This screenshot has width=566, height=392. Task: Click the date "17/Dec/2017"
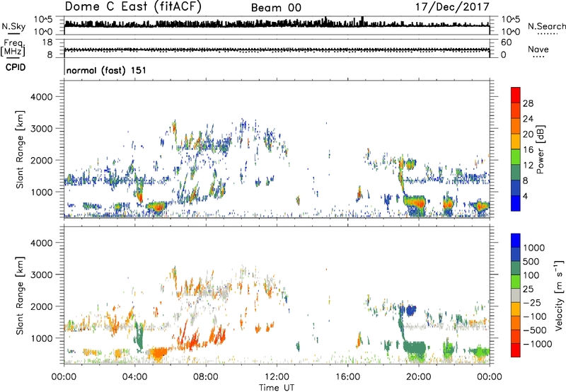pyautogui.click(x=452, y=7)
